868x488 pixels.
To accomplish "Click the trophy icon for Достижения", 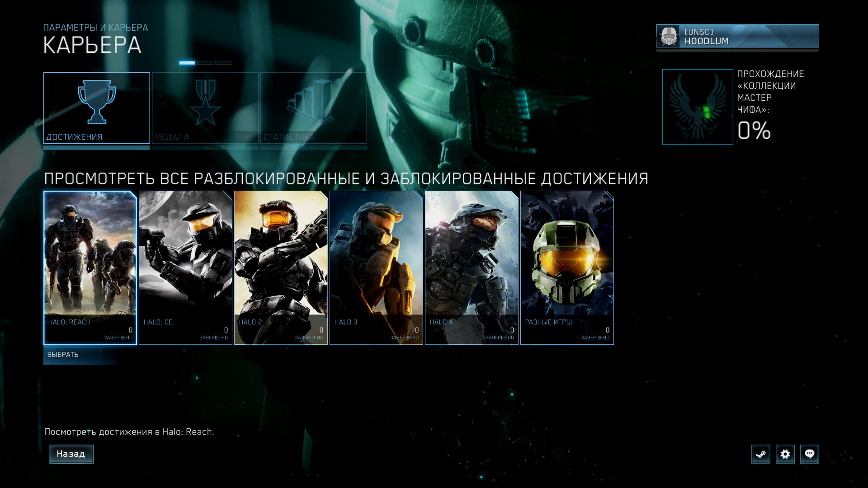I will tap(97, 102).
